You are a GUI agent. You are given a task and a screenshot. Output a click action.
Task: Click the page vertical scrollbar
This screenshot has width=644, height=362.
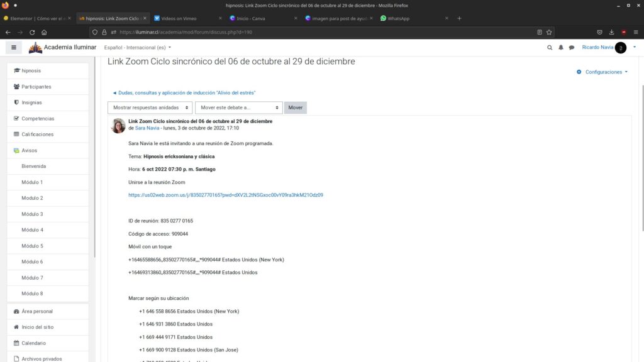click(642, 158)
